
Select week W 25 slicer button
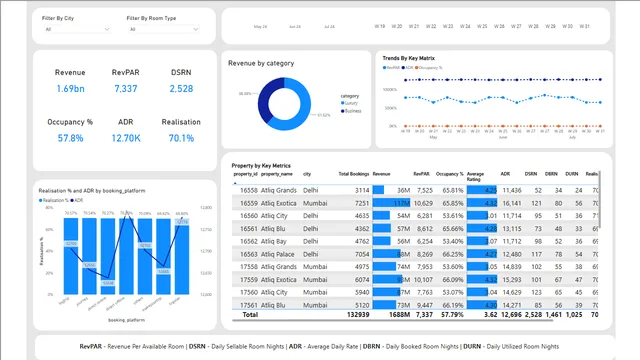click(482, 26)
